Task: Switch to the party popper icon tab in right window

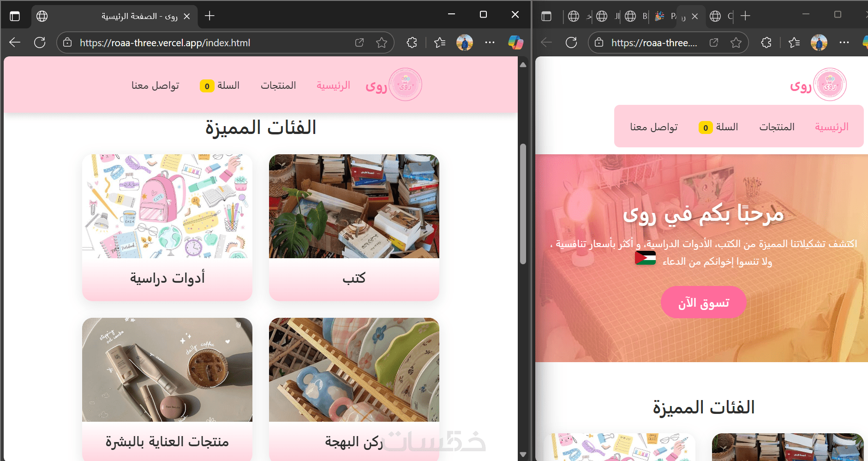Action: 664,16
